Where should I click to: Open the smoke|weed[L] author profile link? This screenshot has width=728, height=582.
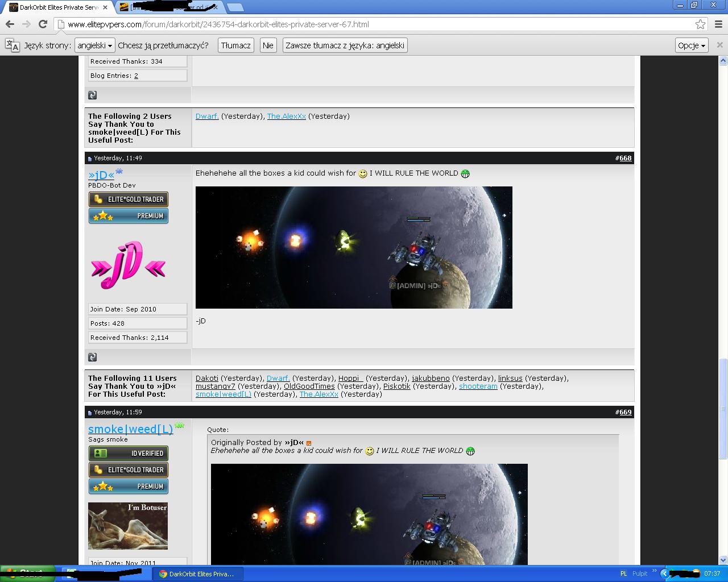(x=131, y=429)
